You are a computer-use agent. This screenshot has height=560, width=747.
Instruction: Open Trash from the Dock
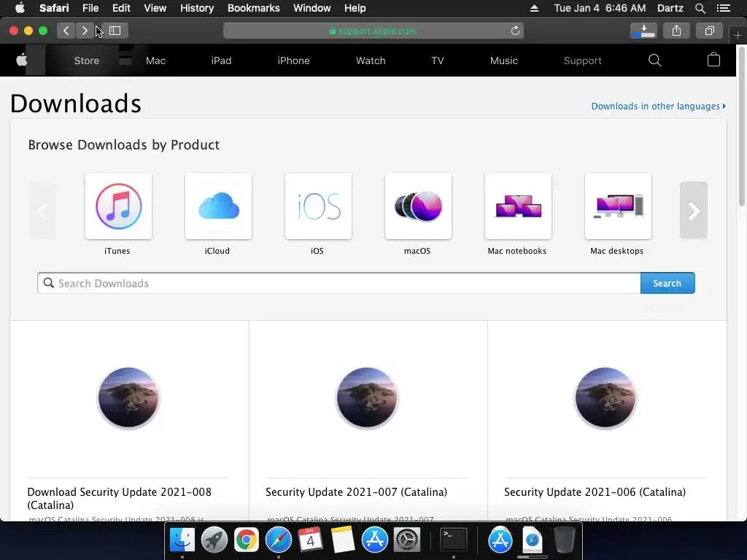coord(564,540)
